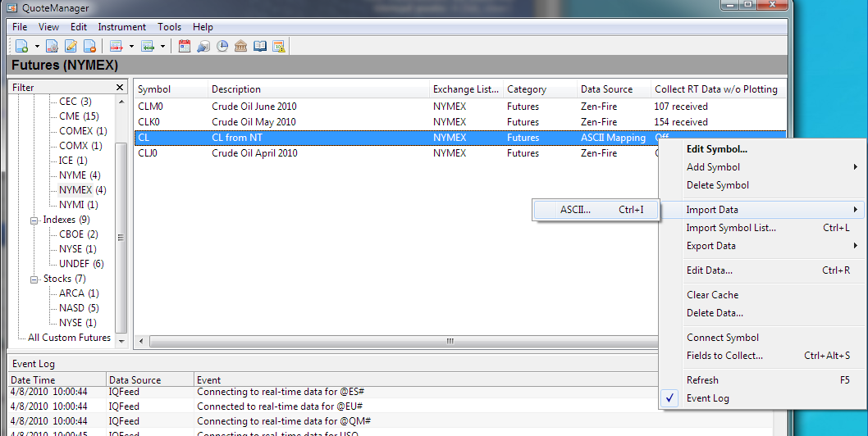
Task: Select CME (15) in filter tree
Action: point(79,116)
